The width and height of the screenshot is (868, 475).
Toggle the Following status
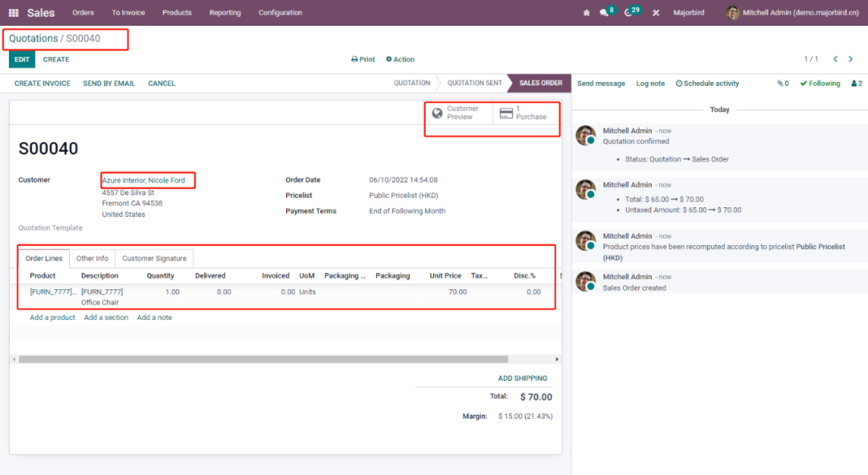click(820, 84)
